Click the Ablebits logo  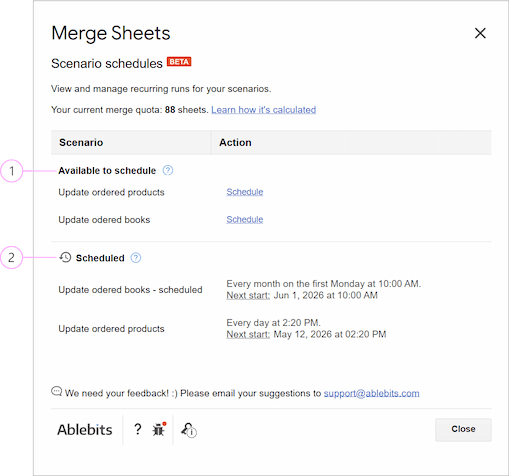pos(85,430)
